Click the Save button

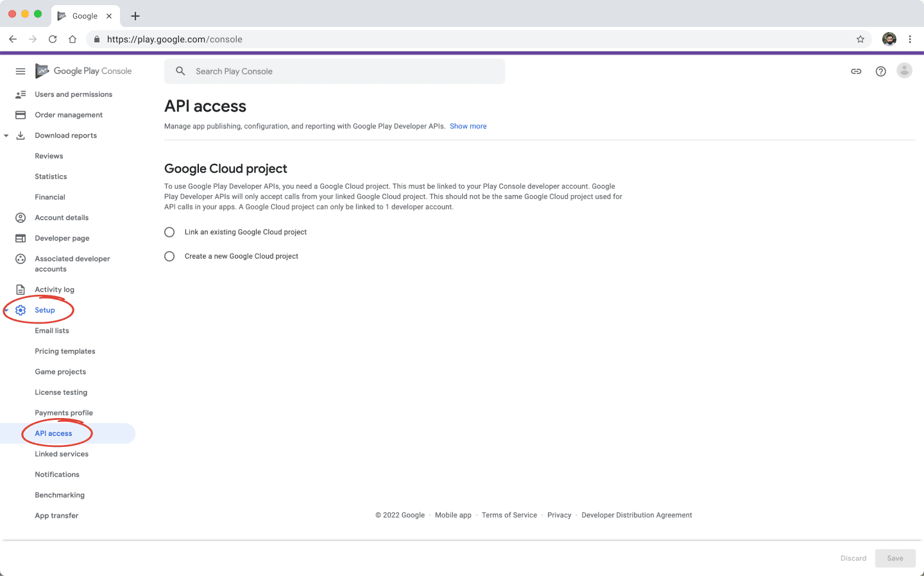895,558
